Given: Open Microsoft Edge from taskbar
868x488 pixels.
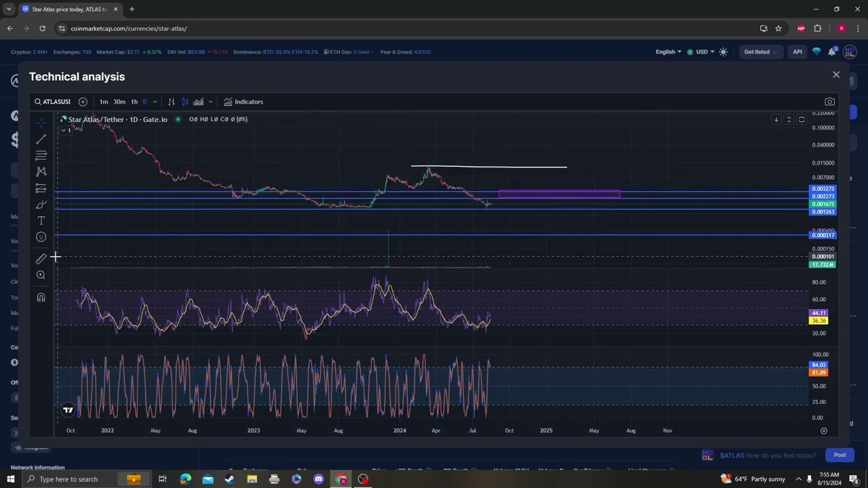Looking at the screenshot, I should coord(185,479).
